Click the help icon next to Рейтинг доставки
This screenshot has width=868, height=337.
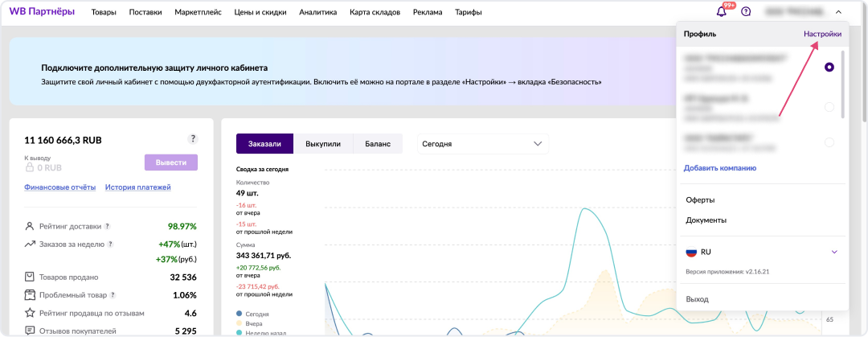coord(107,227)
